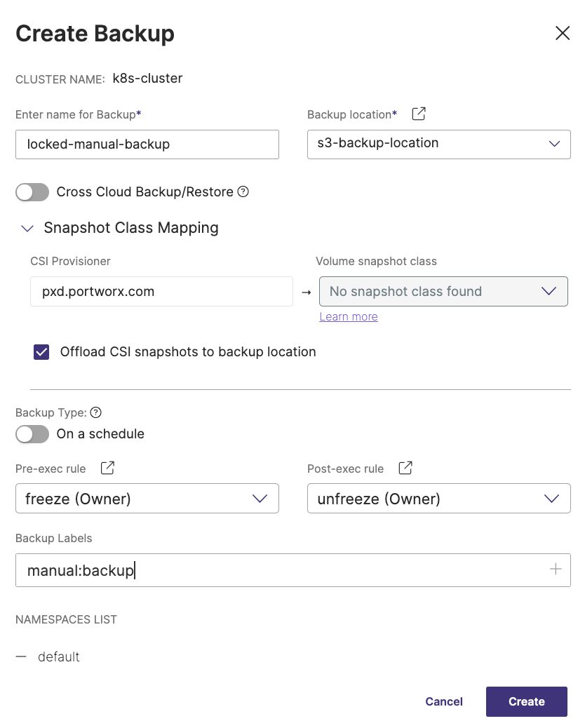Click the Create button
Screen dimensions: 585x728
(526, 701)
